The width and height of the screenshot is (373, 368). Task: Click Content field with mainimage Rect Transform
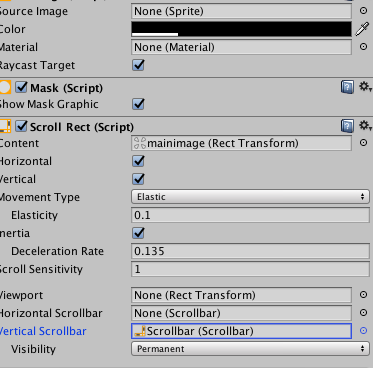[x=241, y=143]
